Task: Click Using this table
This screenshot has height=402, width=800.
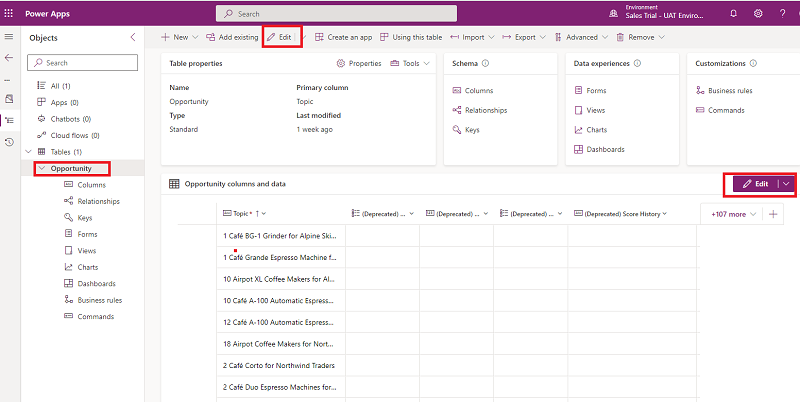Action: click(411, 37)
